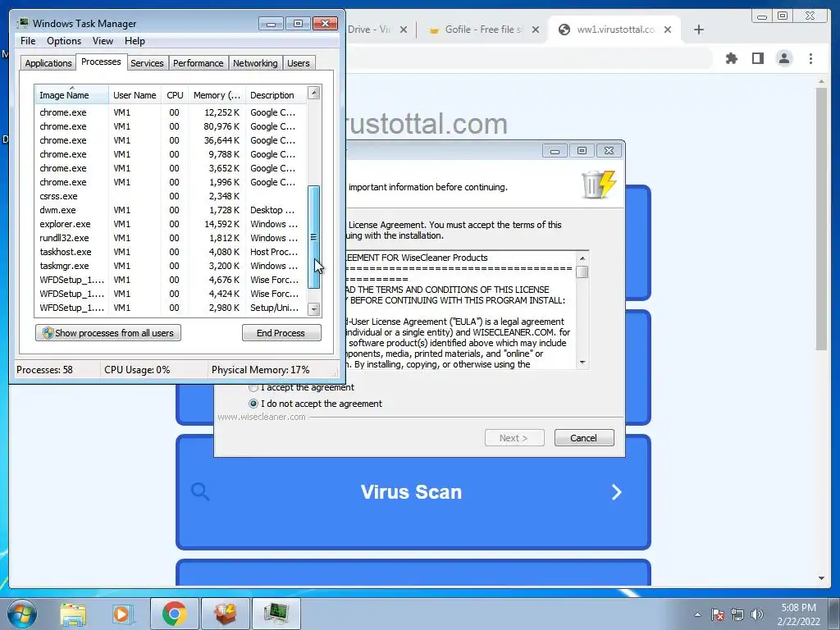Click Chrome icon in the taskbar
This screenshot has height=630, width=840.
click(174, 614)
